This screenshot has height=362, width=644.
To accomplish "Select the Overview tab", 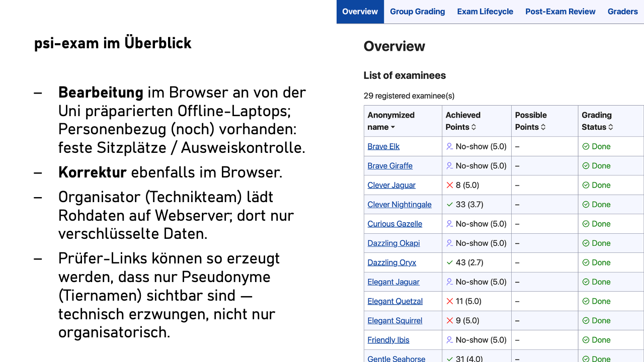I will [360, 12].
